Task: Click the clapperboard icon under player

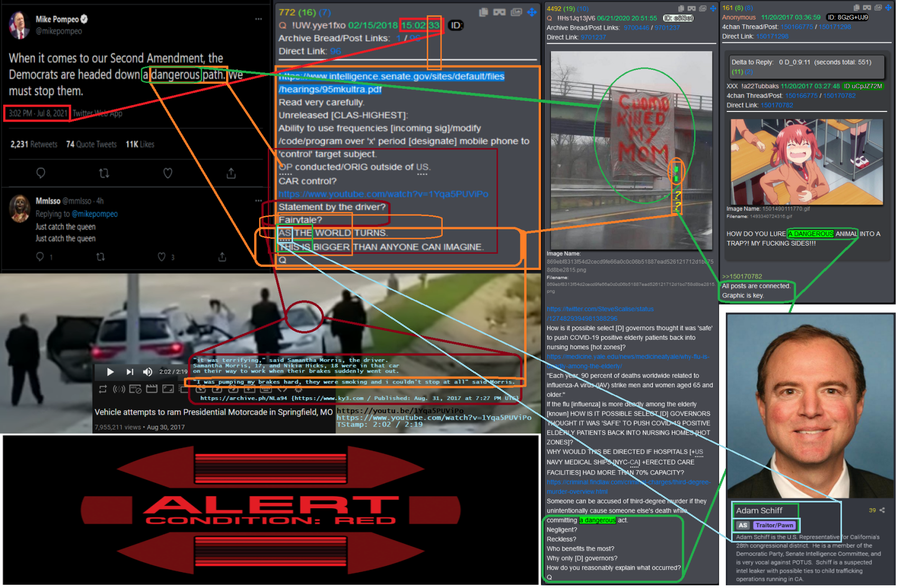Action: point(152,389)
